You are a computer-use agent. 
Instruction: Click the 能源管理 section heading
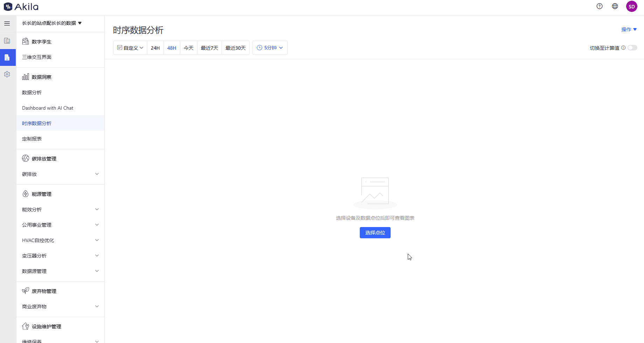pos(42,194)
